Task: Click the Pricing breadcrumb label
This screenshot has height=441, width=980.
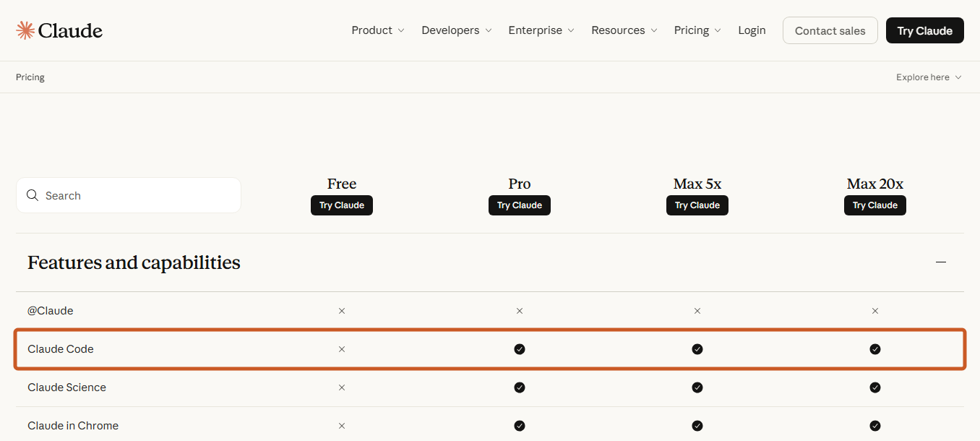Action: (30, 77)
